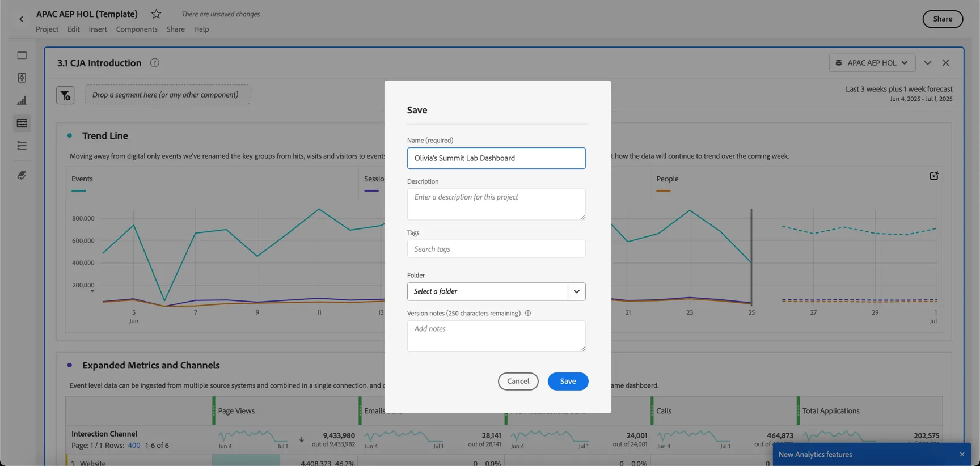Click the panel date range text

899,94
